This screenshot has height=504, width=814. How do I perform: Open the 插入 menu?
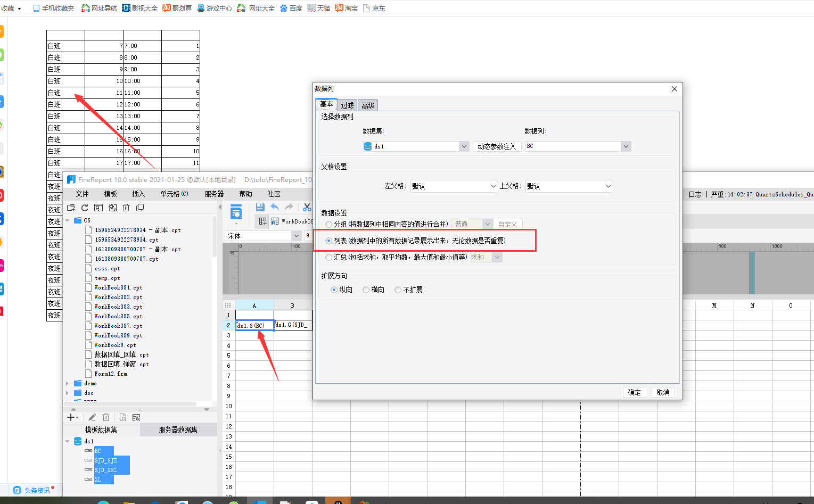(x=138, y=194)
